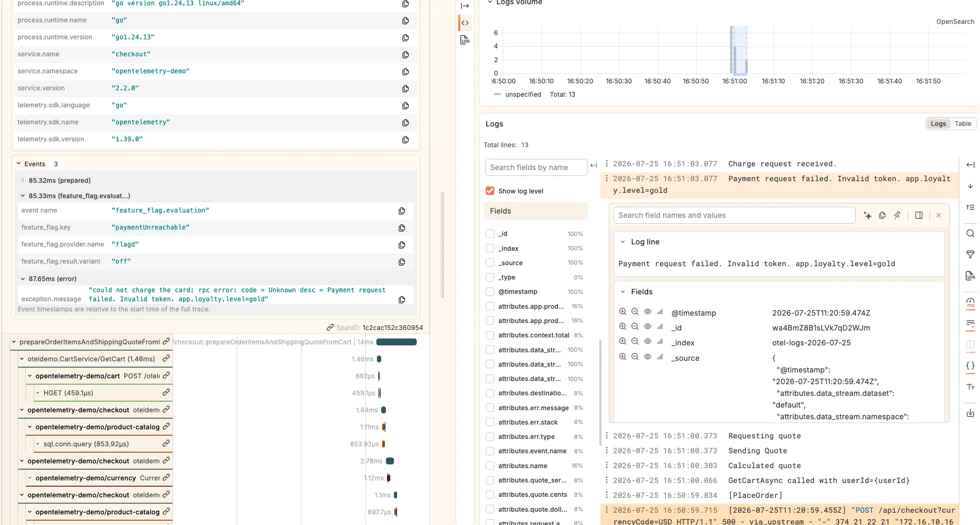
Task: Collapse the Log line section
Action: (x=623, y=242)
